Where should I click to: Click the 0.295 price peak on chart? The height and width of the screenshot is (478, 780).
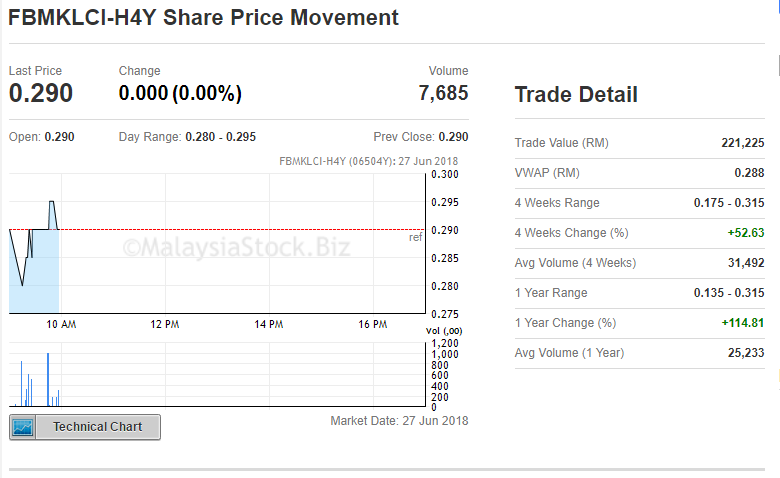(x=52, y=202)
